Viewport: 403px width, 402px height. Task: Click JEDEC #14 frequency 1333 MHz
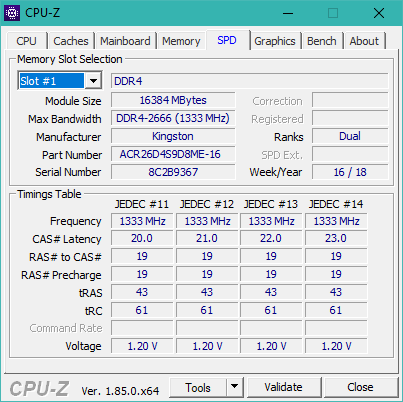click(x=336, y=221)
